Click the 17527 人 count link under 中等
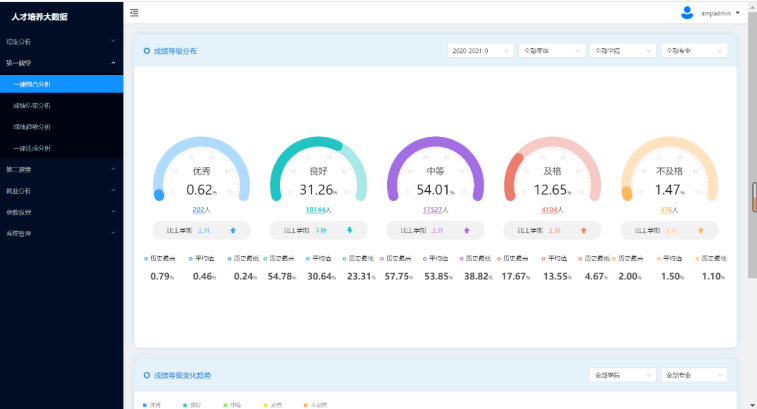Viewport: 757px width, 409px height. pyautogui.click(x=435, y=210)
